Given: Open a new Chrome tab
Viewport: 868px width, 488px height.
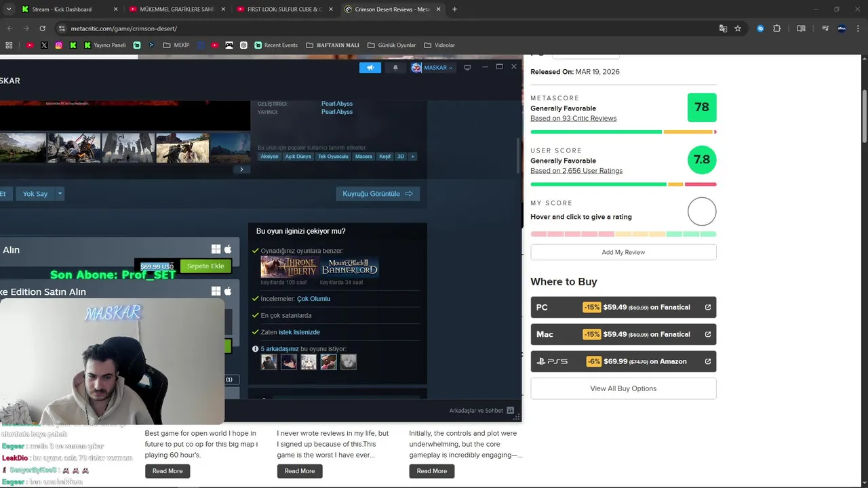Looking at the screenshot, I should tap(454, 9).
